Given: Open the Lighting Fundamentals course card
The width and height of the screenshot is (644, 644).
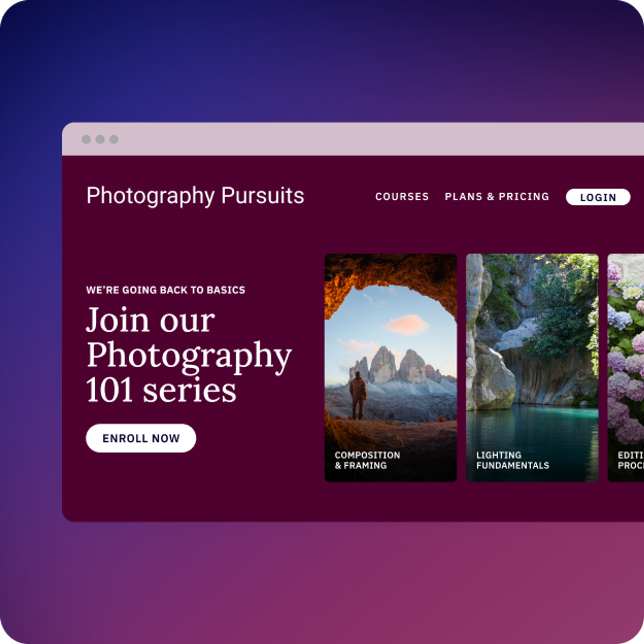Looking at the screenshot, I should pyautogui.click(x=532, y=368).
